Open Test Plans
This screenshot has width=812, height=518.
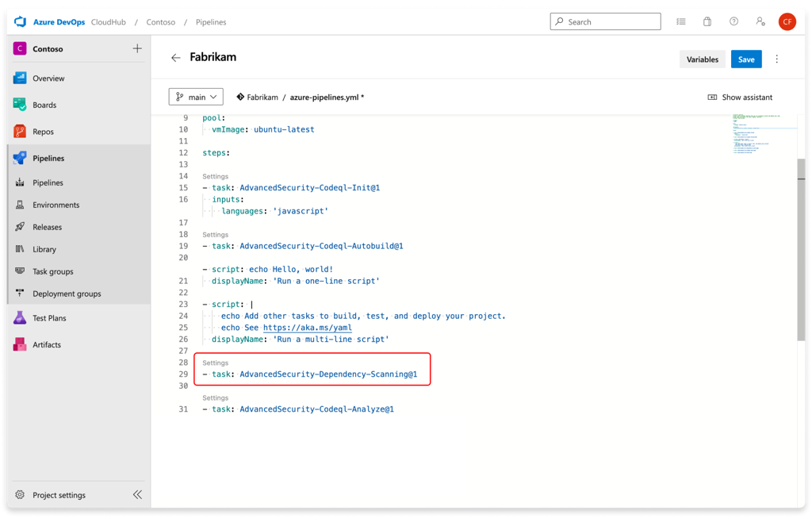coord(49,318)
